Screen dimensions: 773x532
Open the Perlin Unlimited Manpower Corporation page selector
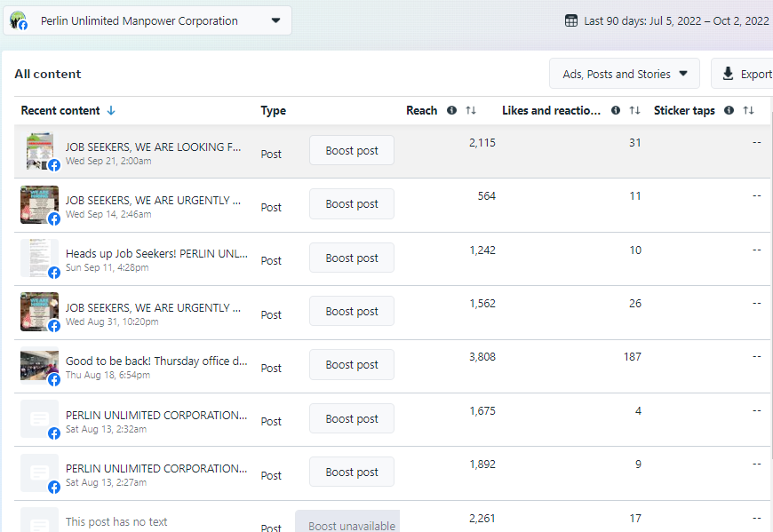[x=147, y=20]
